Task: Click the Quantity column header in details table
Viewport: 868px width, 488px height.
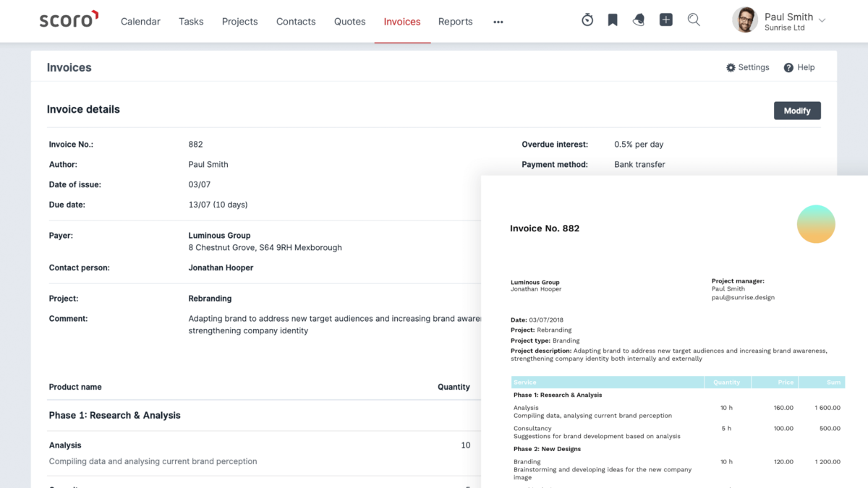Action: [x=454, y=387]
